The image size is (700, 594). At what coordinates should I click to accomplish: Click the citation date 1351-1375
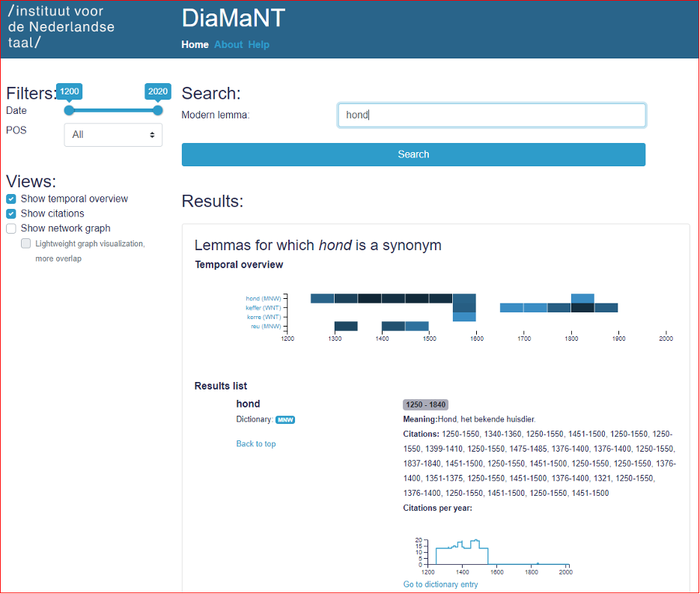click(444, 479)
